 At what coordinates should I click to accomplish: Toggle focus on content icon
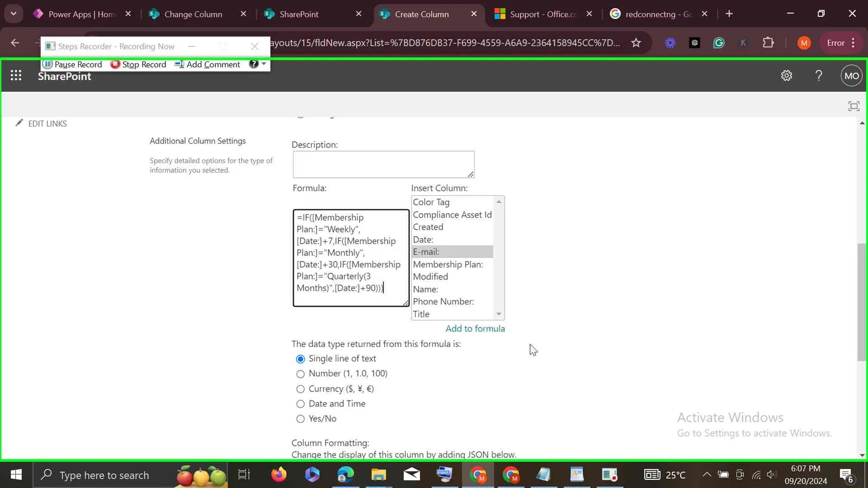(x=854, y=106)
